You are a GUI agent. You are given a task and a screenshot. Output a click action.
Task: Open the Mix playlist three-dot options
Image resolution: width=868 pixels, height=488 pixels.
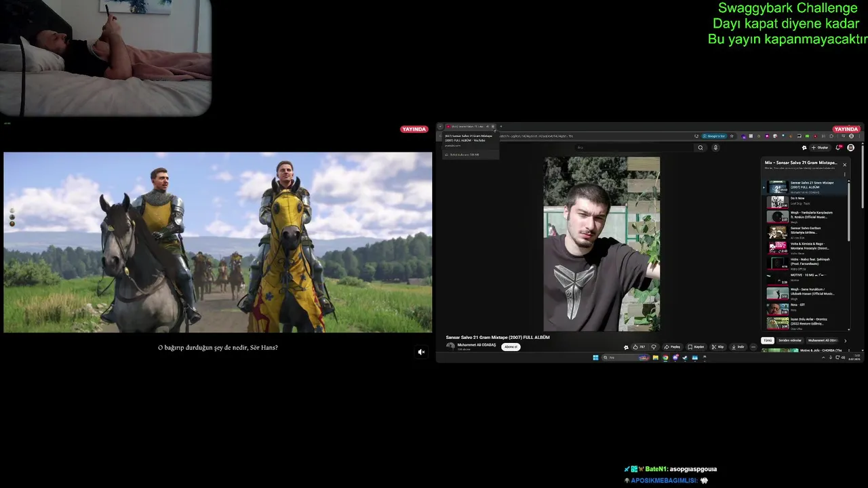pyautogui.click(x=844, y=174)
